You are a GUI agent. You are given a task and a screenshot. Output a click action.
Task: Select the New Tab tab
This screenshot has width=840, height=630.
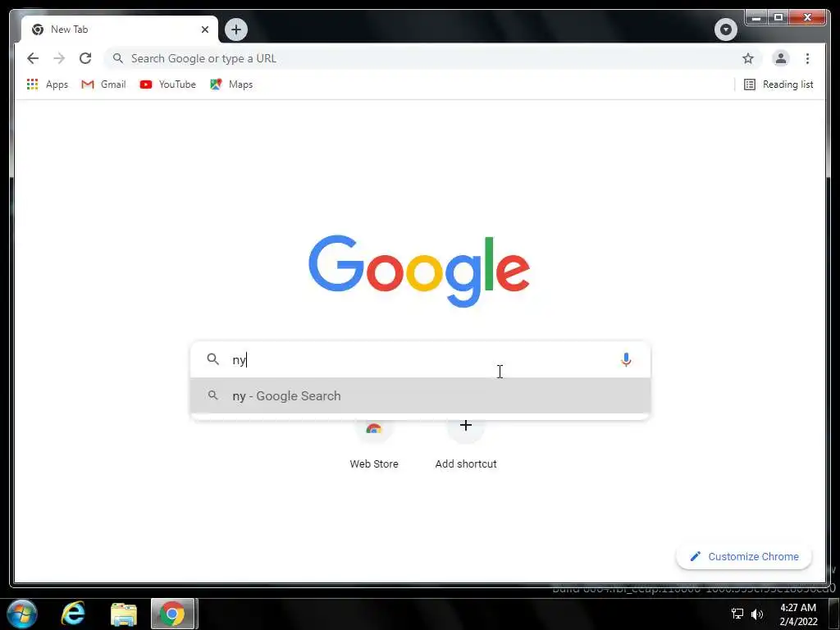pyautogui.click(x=119, y=30)
